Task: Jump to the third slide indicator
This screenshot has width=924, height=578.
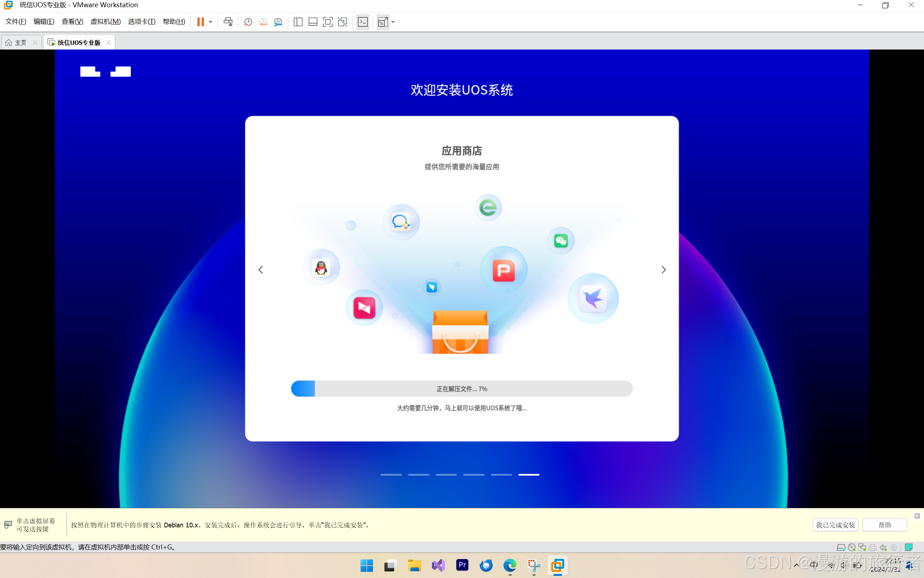Action: [446, 475]
